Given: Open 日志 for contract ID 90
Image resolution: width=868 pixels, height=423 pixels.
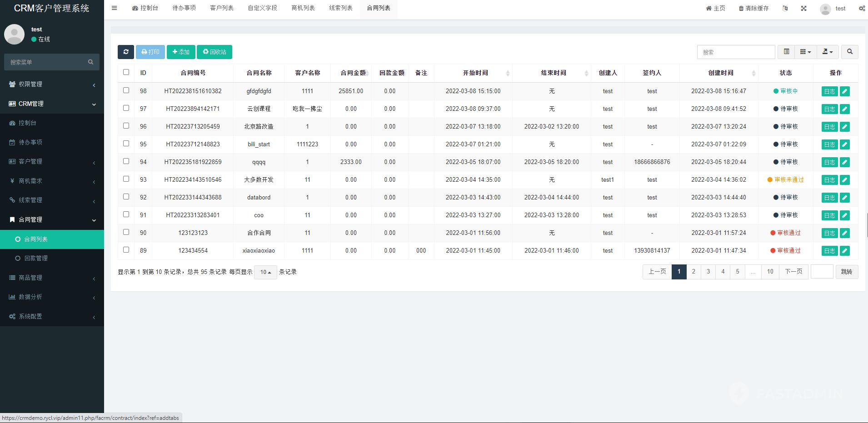Looking at the screenshot, I should point(829,233).
